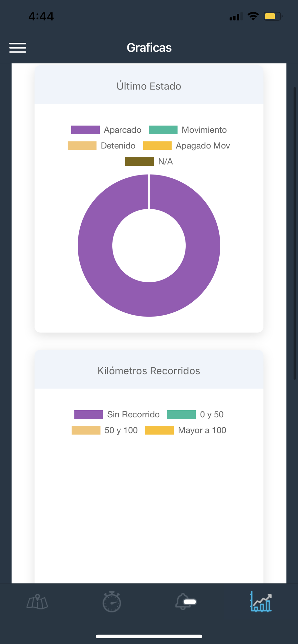
Task: Open the stopwatch tab in bottom bar
Action: (112, 601)
